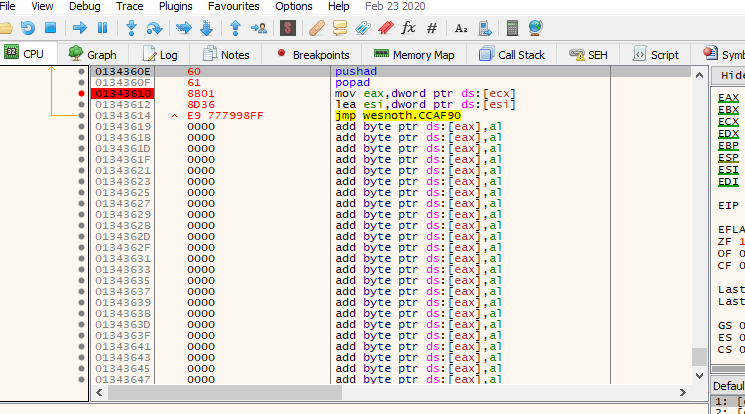Select the mov eax,dword ptr ds:[ecx] instruction
745x414 pixels.
click(x=425, y=93)
